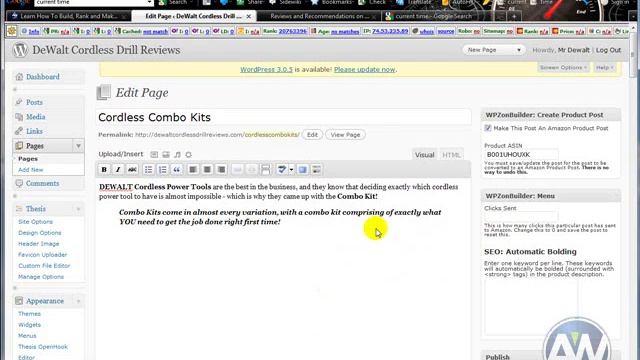This screenshot has height=360, width=640.
Task: Open Thesis OpenHook link
Action: click(x=43, y=347)
